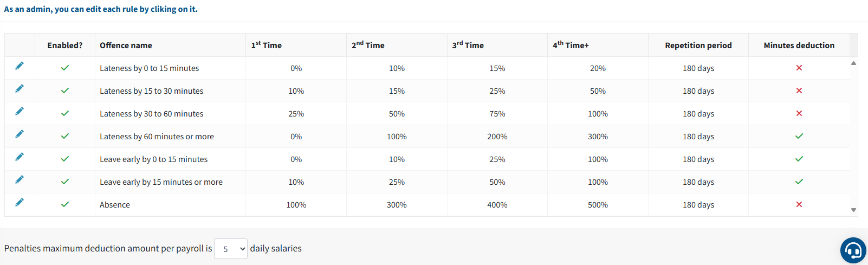868x265 pixels.
Task: Click the Offence name column header
Action: tap(126, 46)
